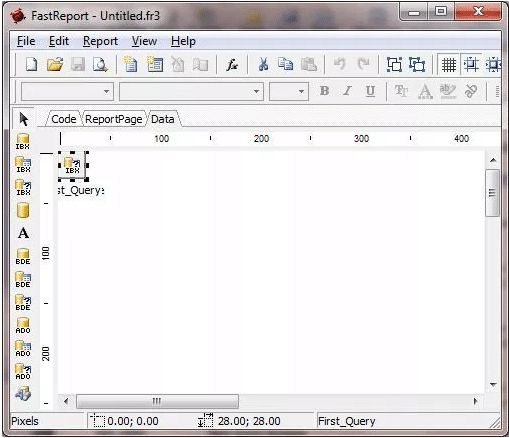Select the BDE Table component
This screenshot has height=438, width=509.
(x=23, y=279)
